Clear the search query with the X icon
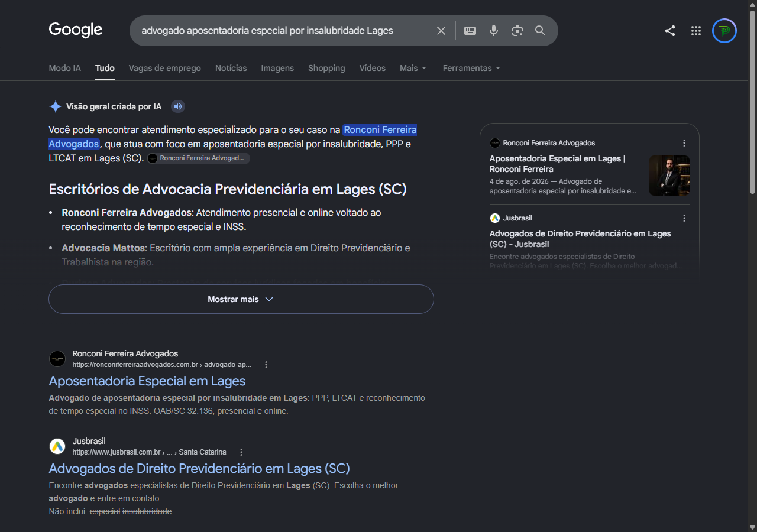 click(441, 31)
